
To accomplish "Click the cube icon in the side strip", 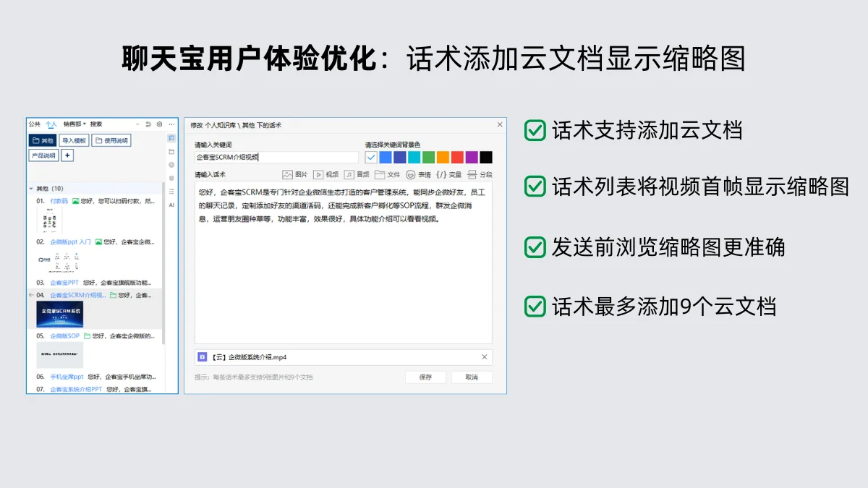I will point(171,178).
